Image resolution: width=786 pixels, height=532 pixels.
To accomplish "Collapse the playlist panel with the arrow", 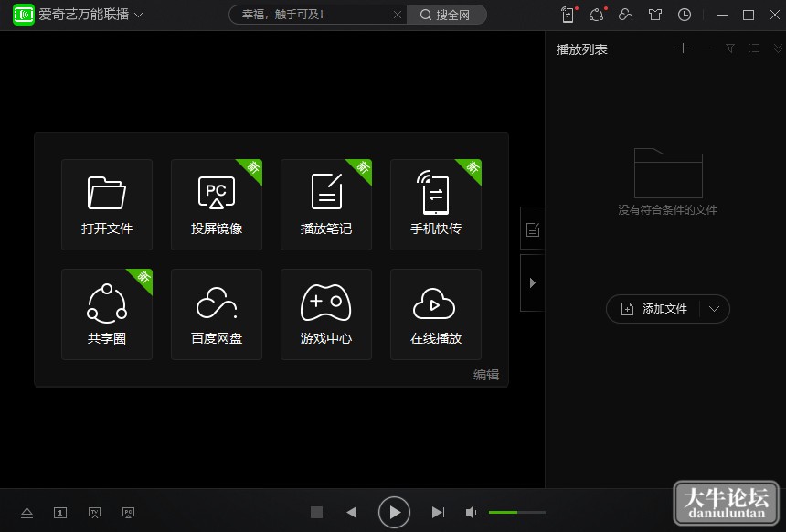I will (532, 282).
